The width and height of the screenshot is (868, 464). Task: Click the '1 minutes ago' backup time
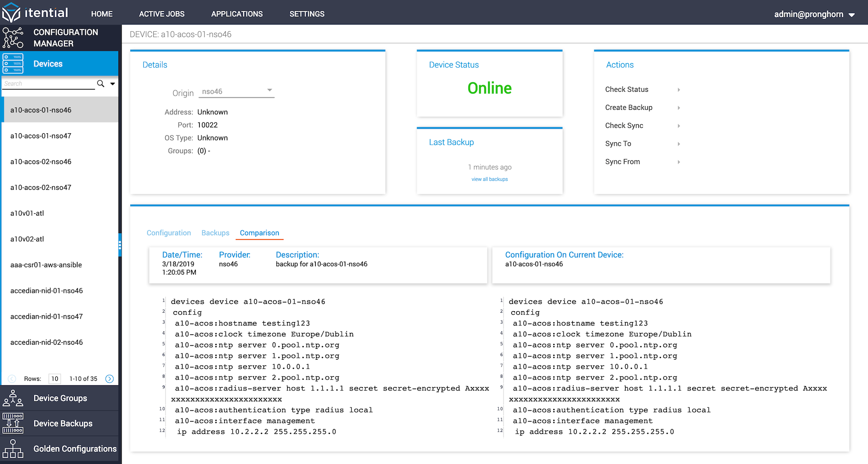click(x=490, y=167)
